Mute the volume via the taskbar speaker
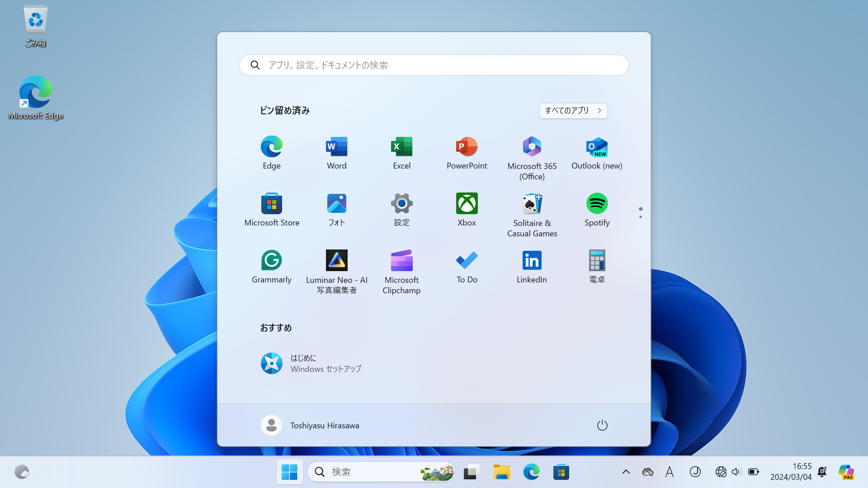The height and width of the screenshot is (488, 868). point(737,472)
